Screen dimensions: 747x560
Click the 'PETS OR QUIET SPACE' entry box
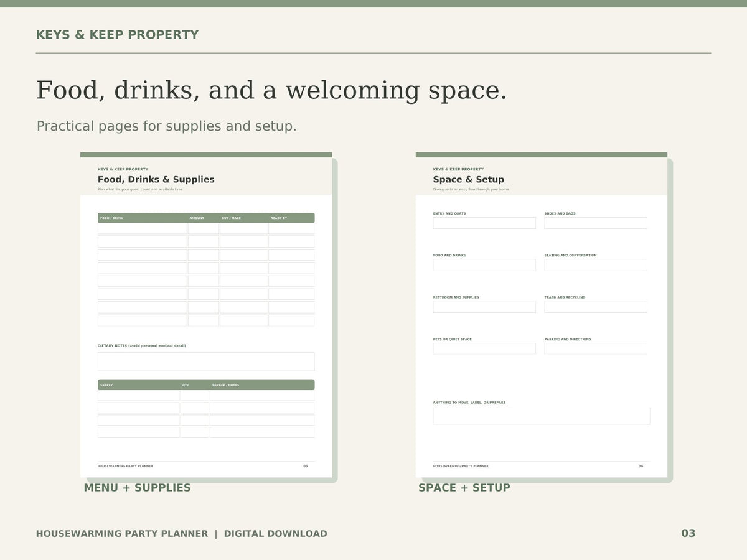[484, 348]
